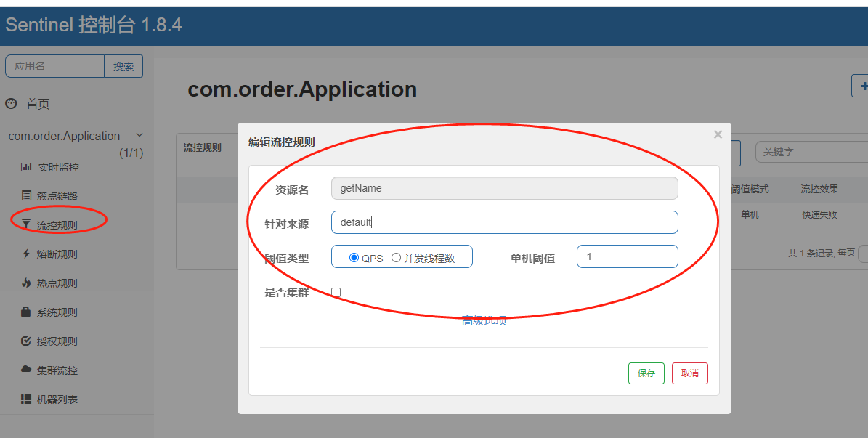Expand the 高级选项 advanced options
This screenshot has height=438, width=868.
483,319
